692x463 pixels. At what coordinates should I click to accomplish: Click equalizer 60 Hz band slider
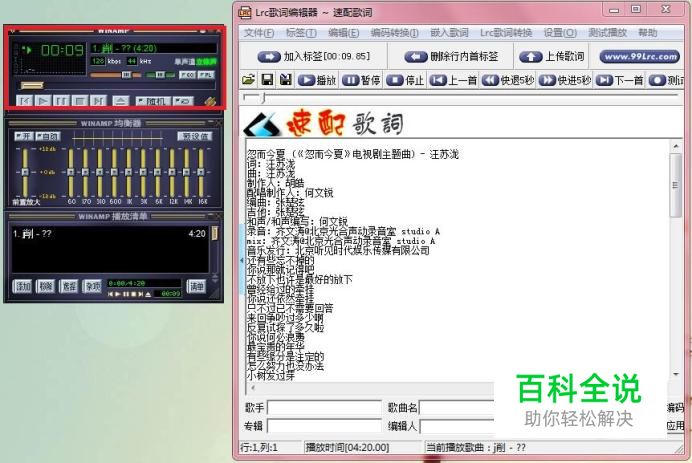click(x=71, y=173)
